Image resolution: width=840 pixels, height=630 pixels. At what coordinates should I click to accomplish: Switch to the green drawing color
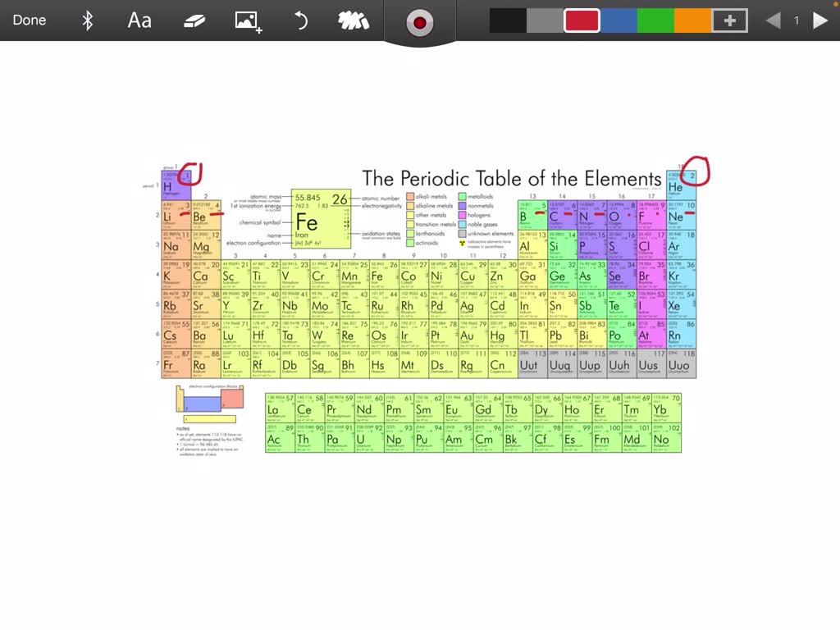[x=655, y=20]
